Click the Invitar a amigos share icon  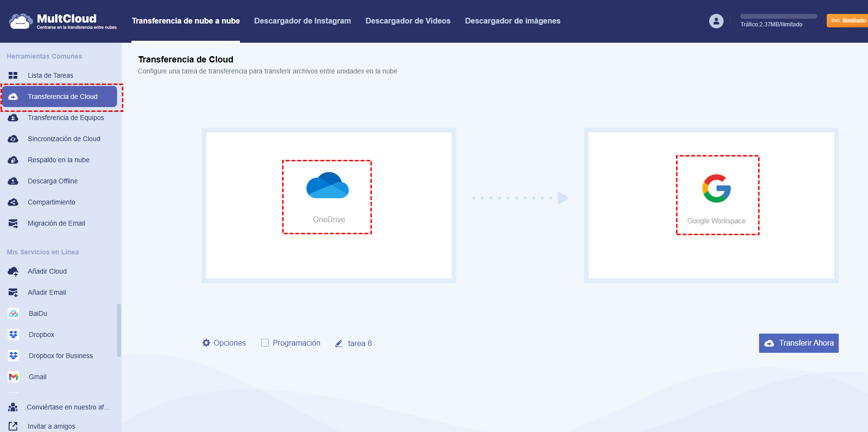click(13, 426)
